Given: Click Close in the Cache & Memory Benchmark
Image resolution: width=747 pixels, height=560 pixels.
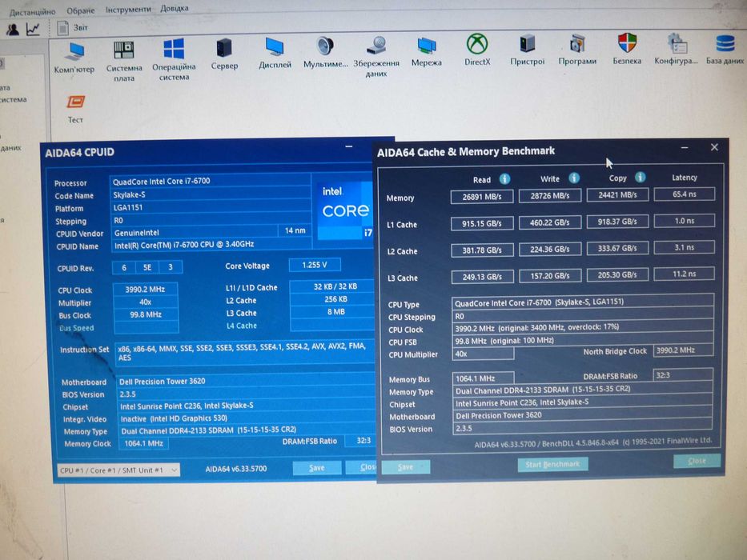Looking at the screenshot, I should pyautogui.click(x=697, y=461).
